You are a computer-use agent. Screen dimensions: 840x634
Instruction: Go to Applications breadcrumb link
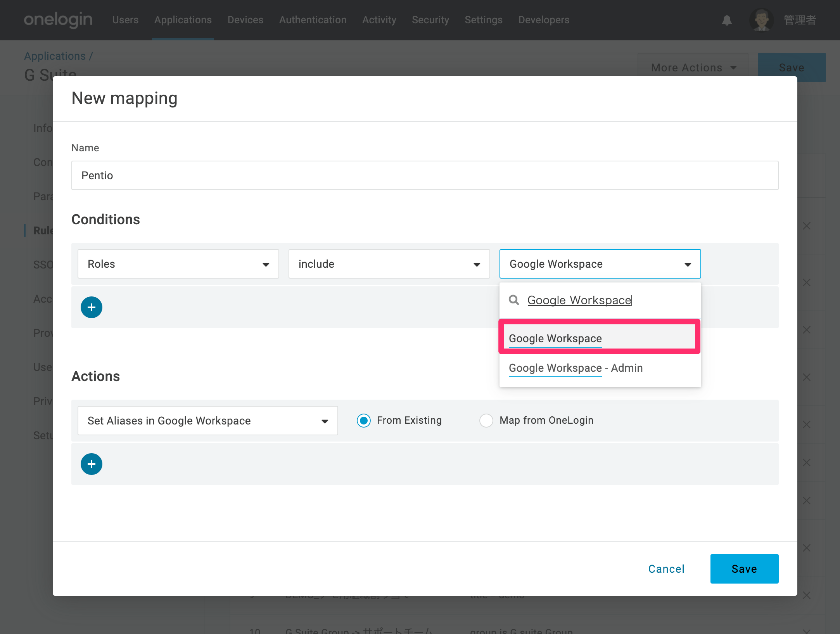pyautogui.click(x=55, y=56)
